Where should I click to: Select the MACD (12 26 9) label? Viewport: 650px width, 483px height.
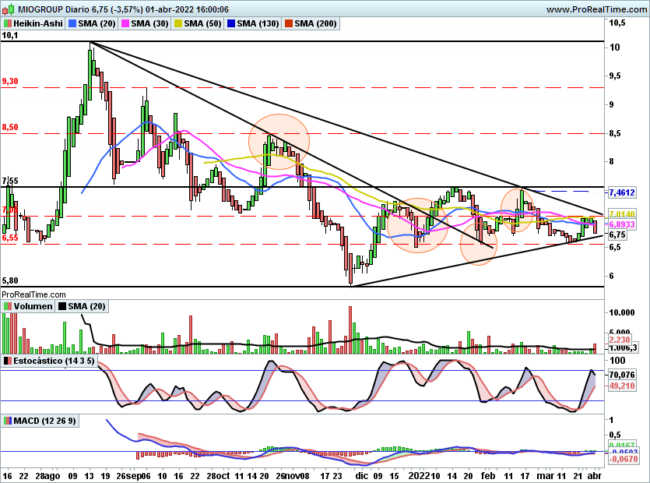(x=50, y=426)
